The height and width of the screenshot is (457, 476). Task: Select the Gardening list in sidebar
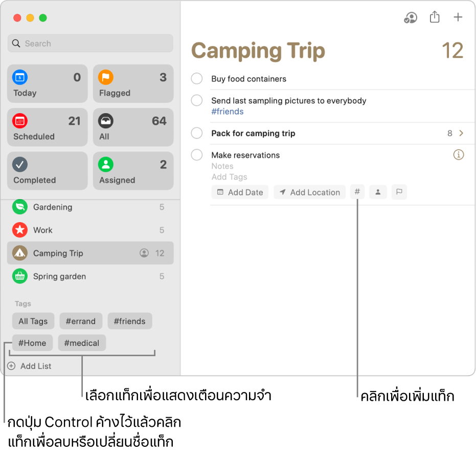point(53,207)
